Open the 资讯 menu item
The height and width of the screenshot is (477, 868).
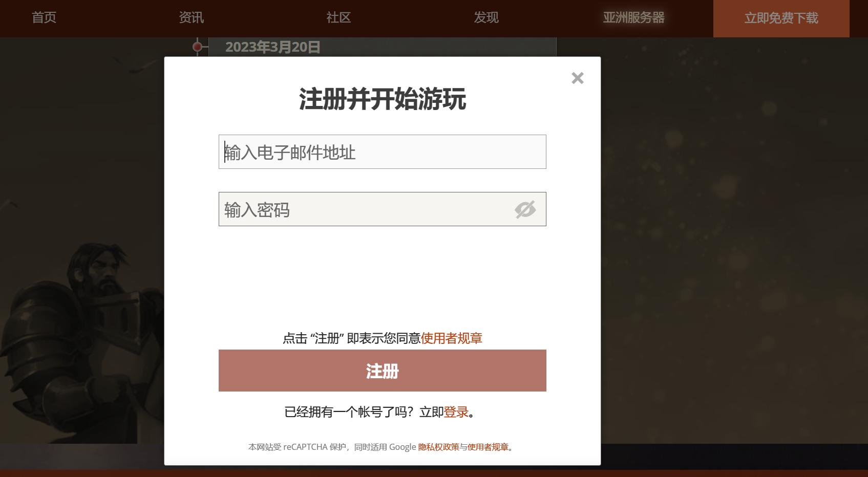[191, 18]
